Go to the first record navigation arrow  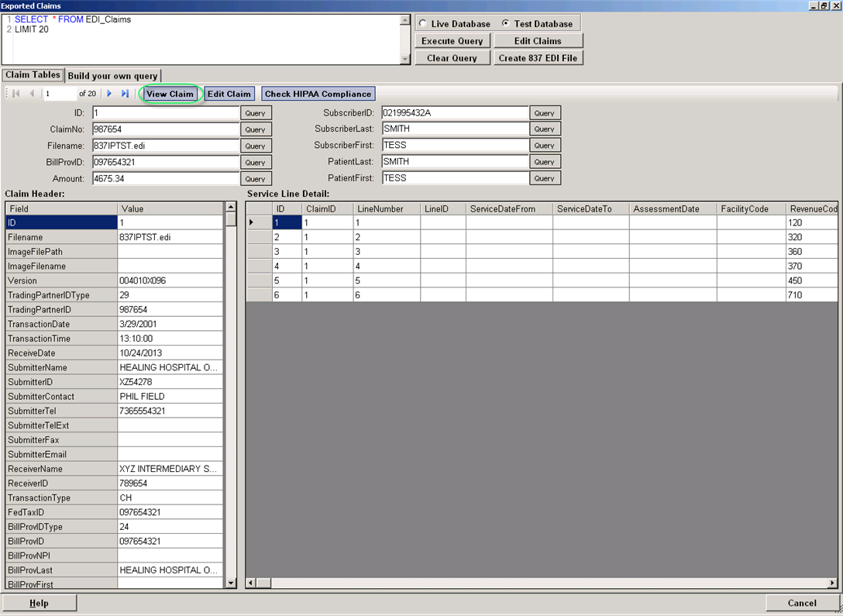[16, 94]
